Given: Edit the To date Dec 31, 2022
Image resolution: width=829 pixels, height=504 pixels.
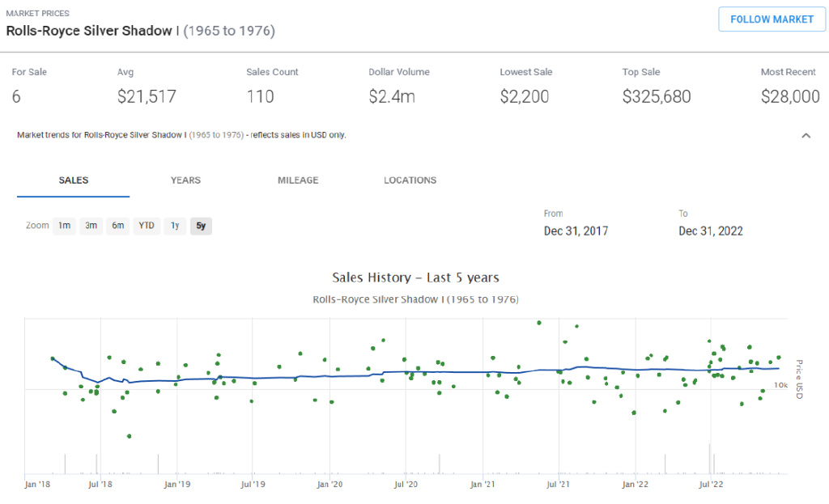Looking at the screenshot, I should 711,231.
